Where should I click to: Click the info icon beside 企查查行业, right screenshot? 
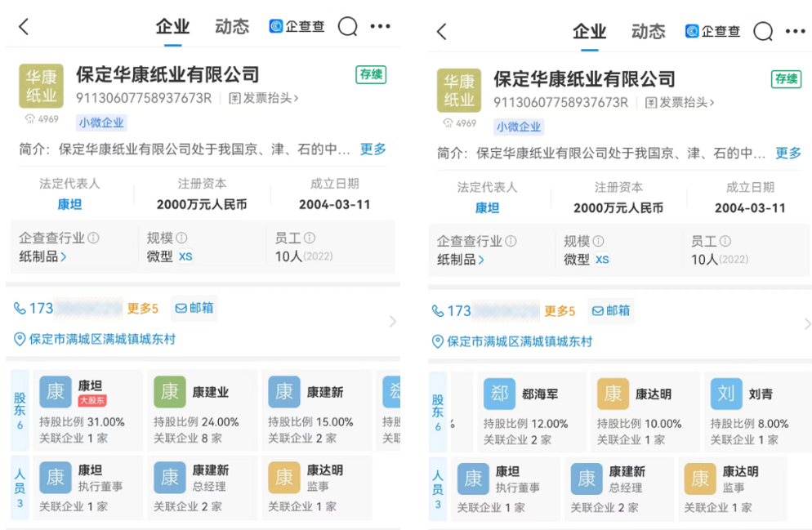click(511, 241)
